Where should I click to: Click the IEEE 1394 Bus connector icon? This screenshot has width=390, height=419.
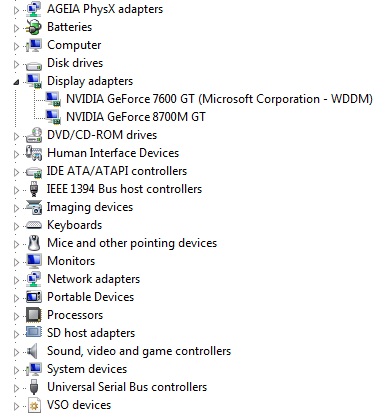click(34, 189)
